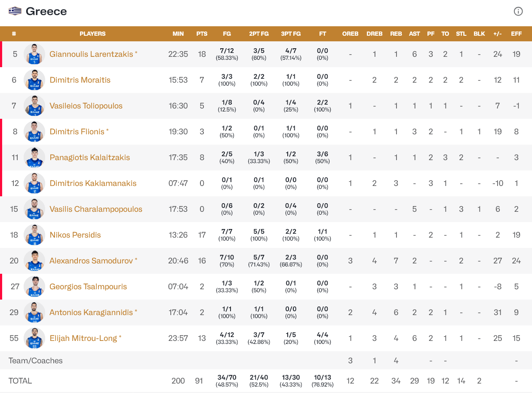The width and height of the screenshot is (532, 393).
Task: Click Nikos Persidis player photo
Action: (x=34, y=235)
